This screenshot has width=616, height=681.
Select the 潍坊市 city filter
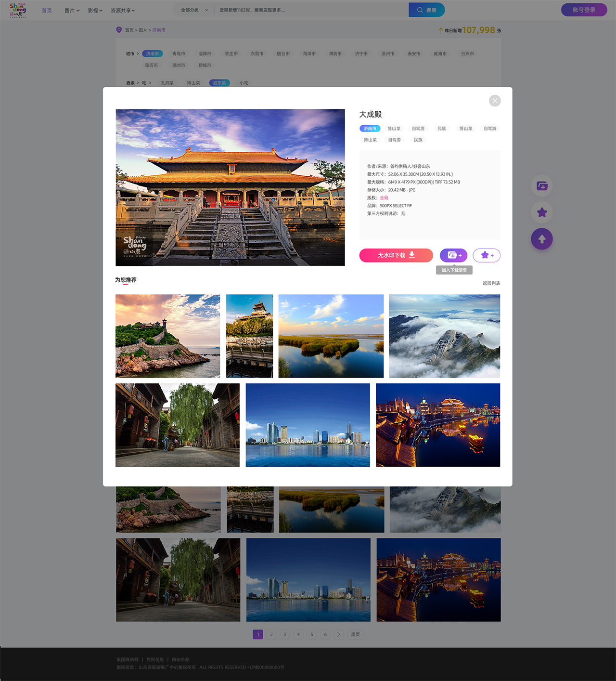(x=335, y=54)
